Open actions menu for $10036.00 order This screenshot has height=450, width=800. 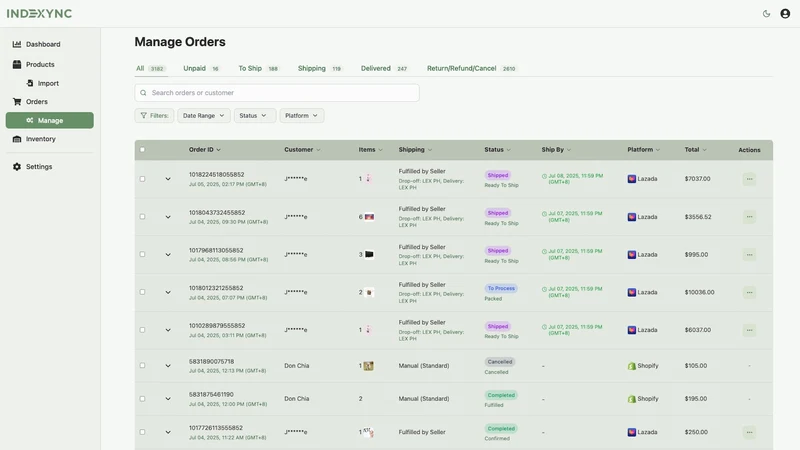[749, 292]
